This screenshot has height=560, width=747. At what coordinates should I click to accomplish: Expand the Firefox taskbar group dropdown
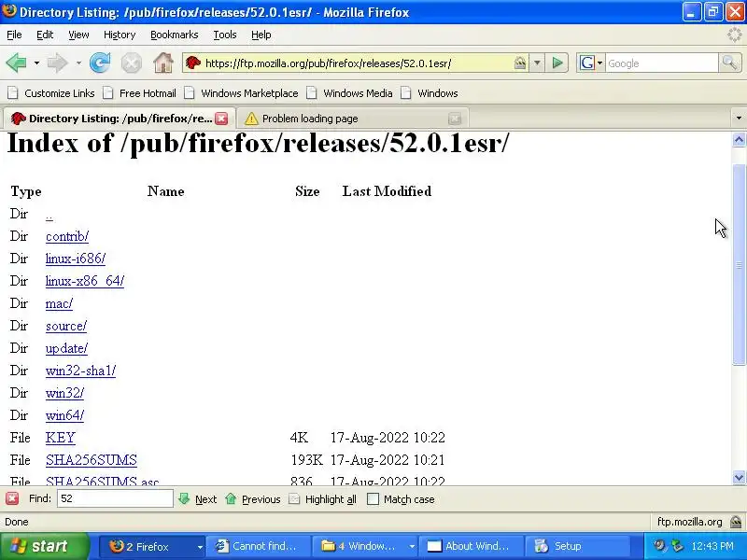coord(200,547)
